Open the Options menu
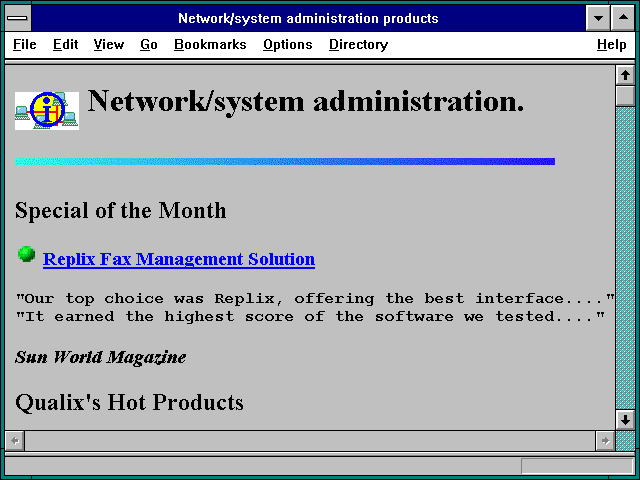Screen dimensions: 640x480 288,44
